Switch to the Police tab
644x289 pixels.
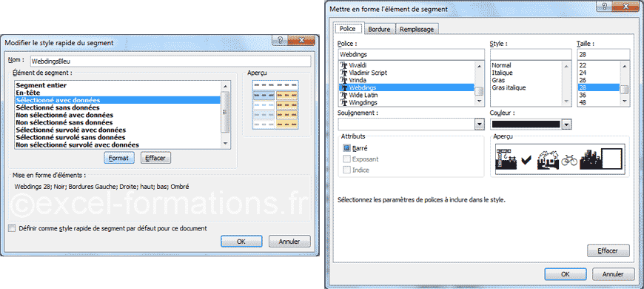coord(349,29)
